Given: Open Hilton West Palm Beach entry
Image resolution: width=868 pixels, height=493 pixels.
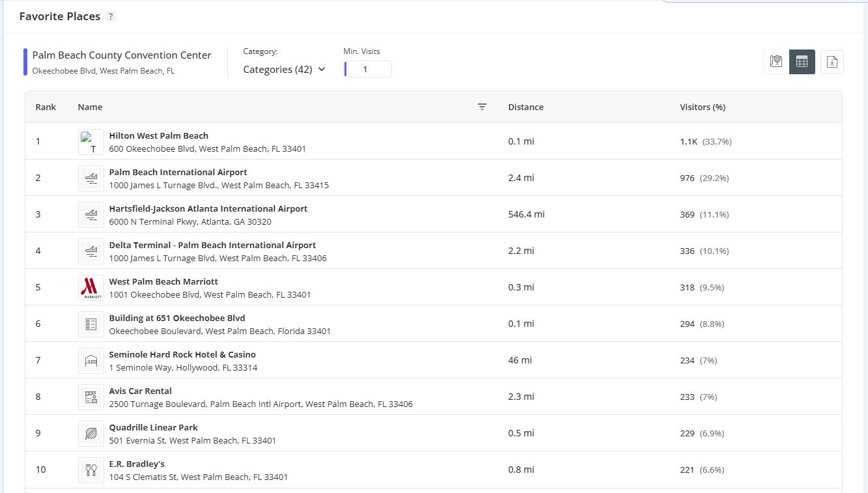Looking at the screenshot, I should pyautogui.click(x=159, y=136).
